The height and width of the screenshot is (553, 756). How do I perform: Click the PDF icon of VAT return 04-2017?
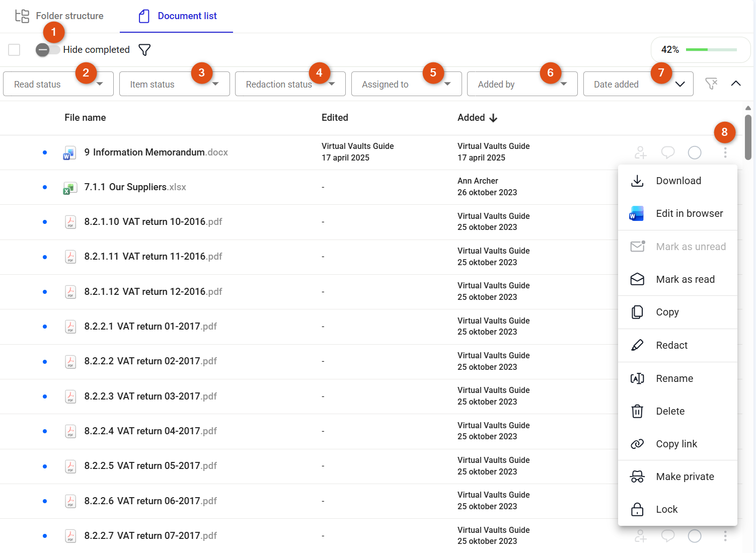(70, 431)
